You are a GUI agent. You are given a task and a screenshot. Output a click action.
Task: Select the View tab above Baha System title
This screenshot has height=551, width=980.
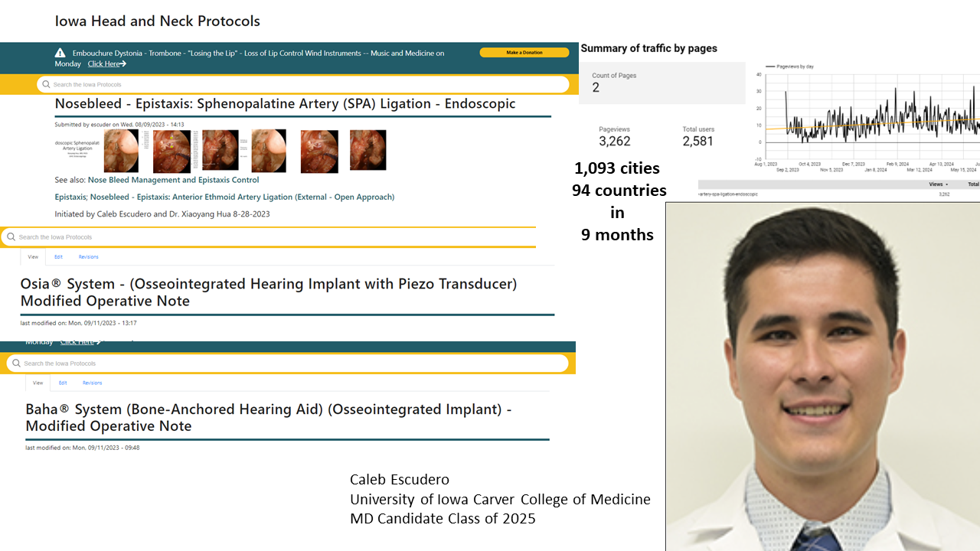coord(38,383)
